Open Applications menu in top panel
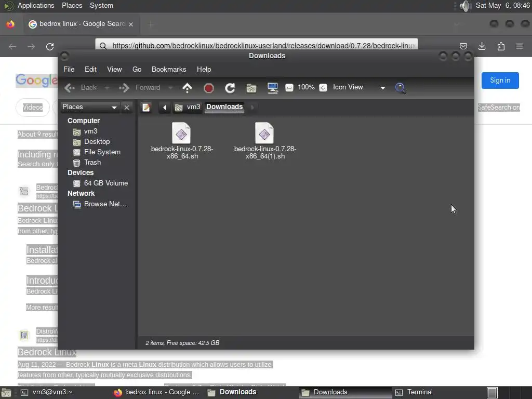This screenshot has width=532, height=399. pyautogui.click(x=36, y=6)
